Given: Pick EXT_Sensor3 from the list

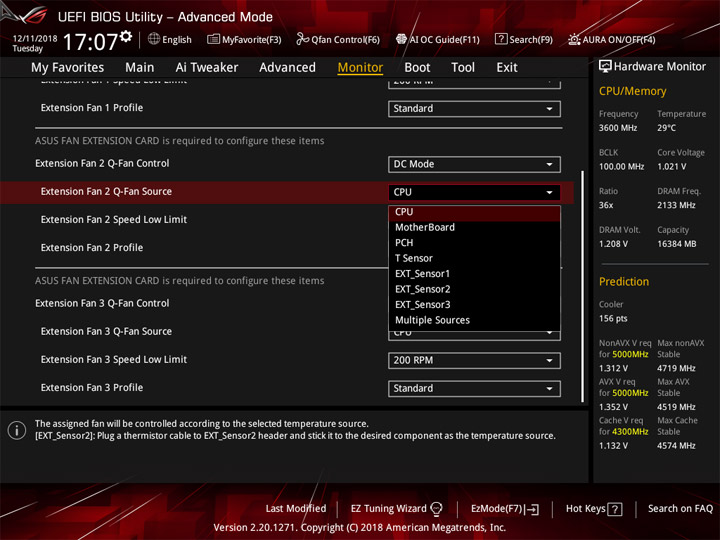Looking at the screenshot, I should click(x=474, y=305).
